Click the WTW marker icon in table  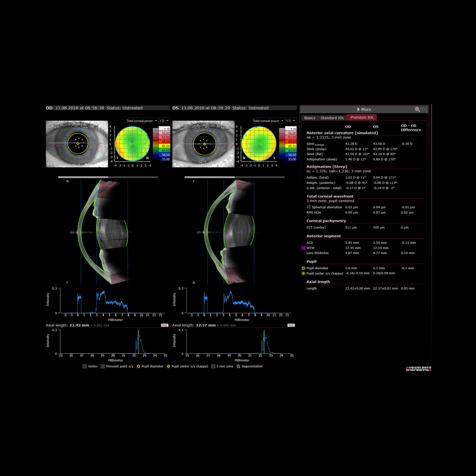click(303, 248)
